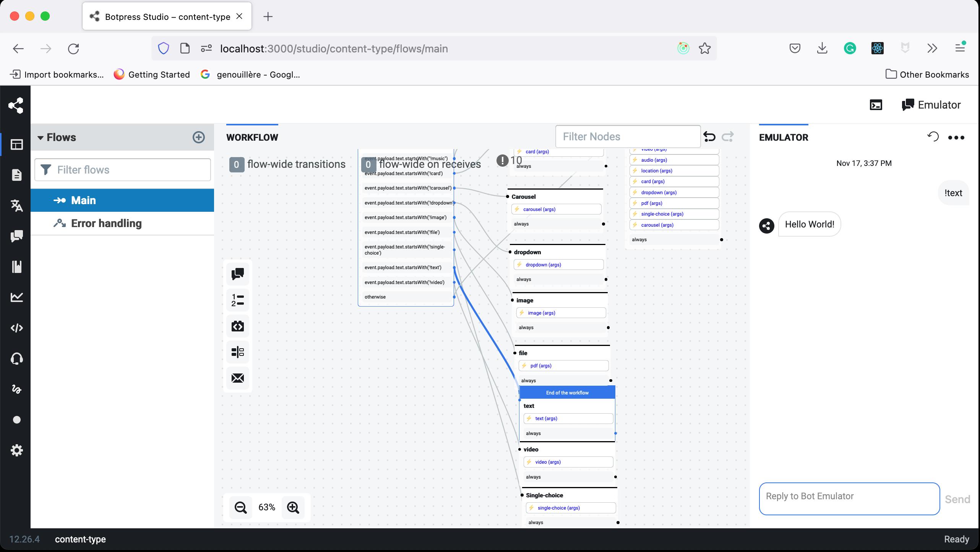980x552 pixels.
Task: Select the Error handling flow
Action: pos(106,223)
